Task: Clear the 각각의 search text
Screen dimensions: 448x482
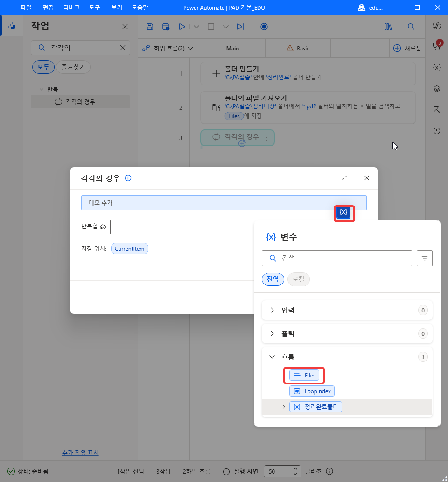Action: click(123, 48)
